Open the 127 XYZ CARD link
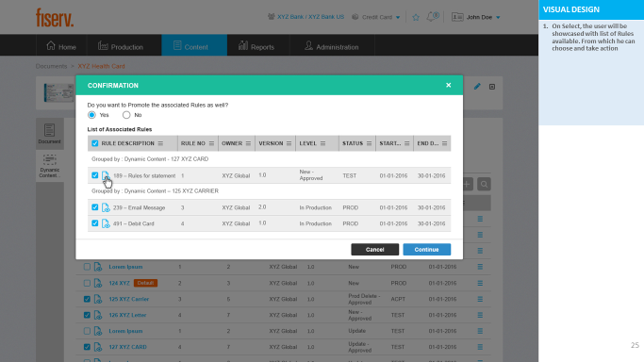This screenshot has width=644, height=362. [x=127, y=347]
